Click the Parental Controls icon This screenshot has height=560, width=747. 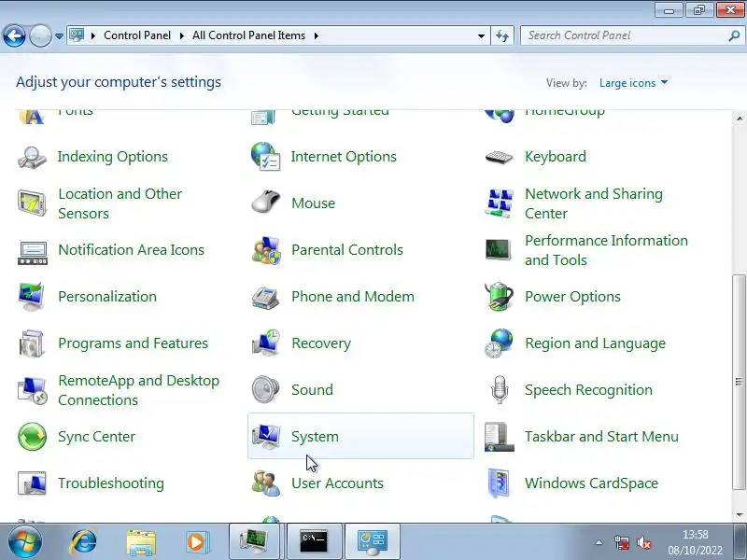coord(266,250)
